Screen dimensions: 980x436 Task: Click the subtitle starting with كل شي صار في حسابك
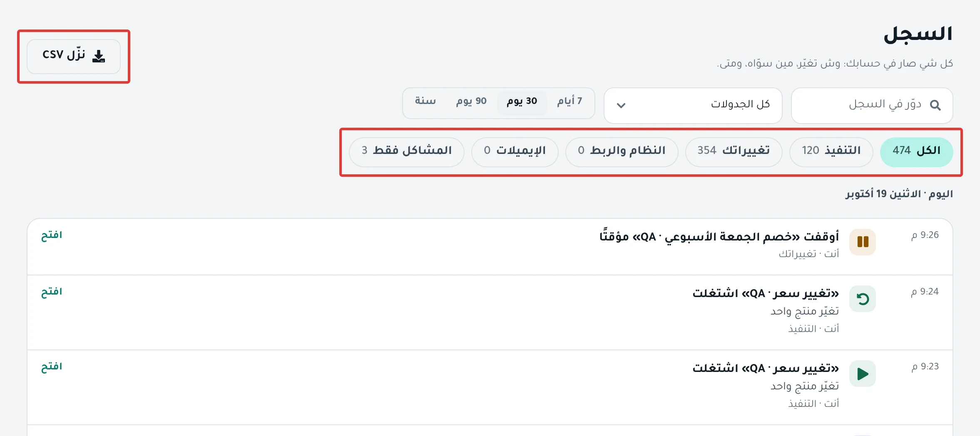pos(835,64)
